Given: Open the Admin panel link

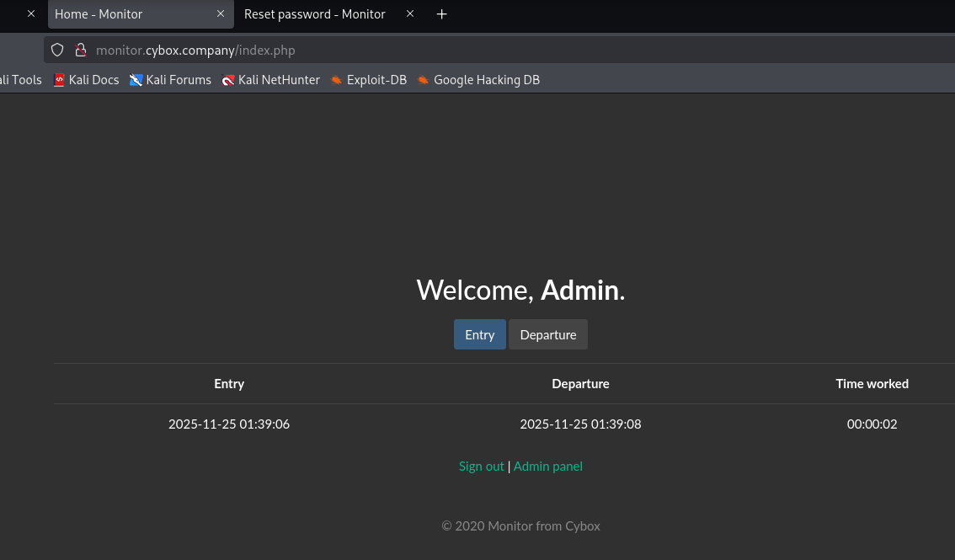Looking at the screenshot, I should click(548, 467).
